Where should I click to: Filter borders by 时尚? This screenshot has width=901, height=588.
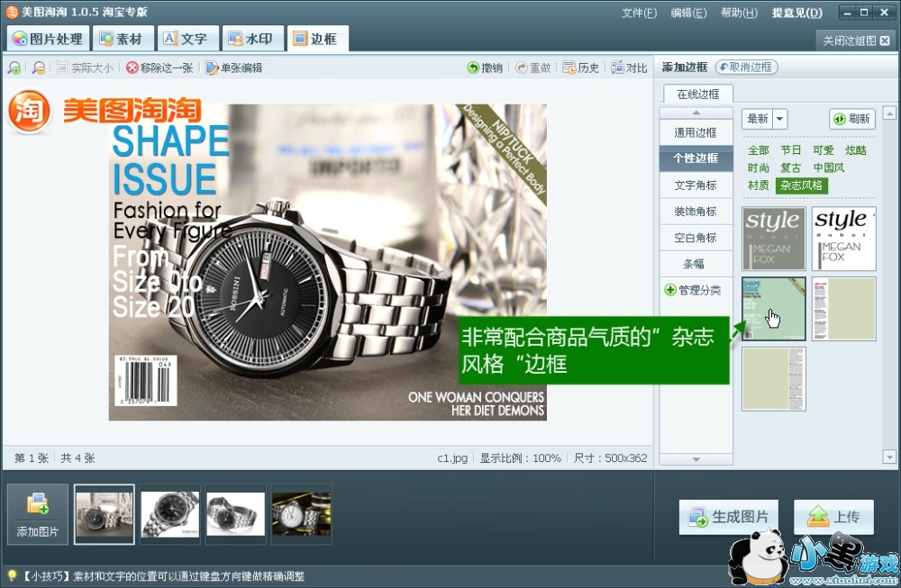pos(759,167)
